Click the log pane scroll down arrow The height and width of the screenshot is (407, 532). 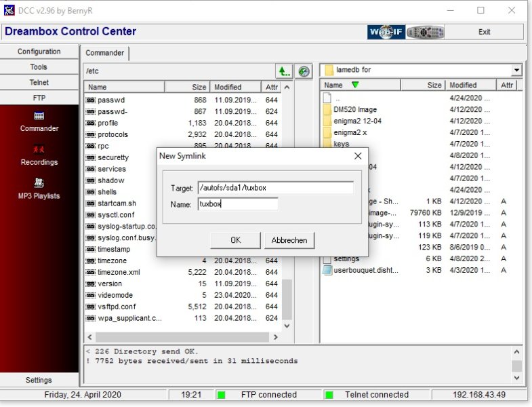coord(516,377)
